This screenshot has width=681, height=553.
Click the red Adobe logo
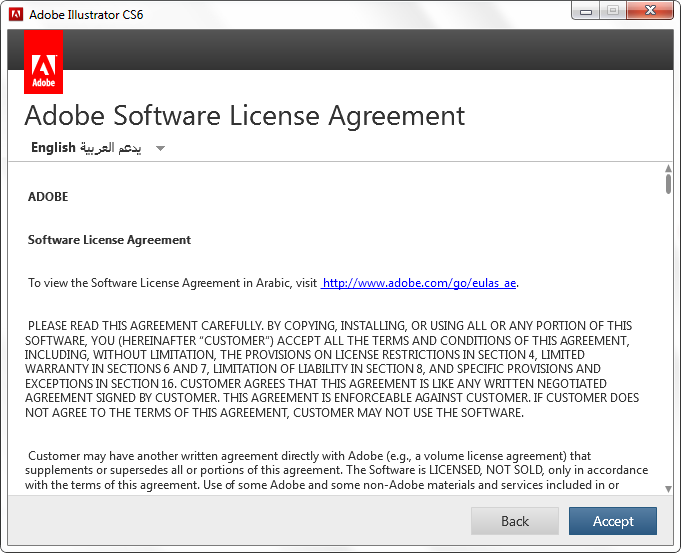click(x=43, y=62)
